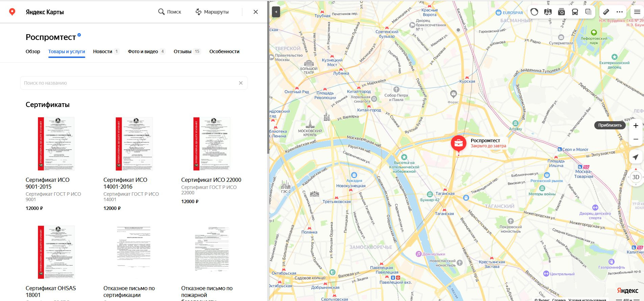Click the verified badge next to Роспромтест
Viewport: 644px width, 301px height.
(79, 35)
